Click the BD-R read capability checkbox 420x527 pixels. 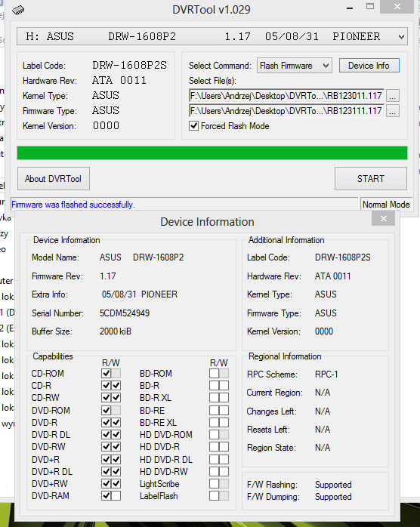pyautogui.click(x=214, y=386)
